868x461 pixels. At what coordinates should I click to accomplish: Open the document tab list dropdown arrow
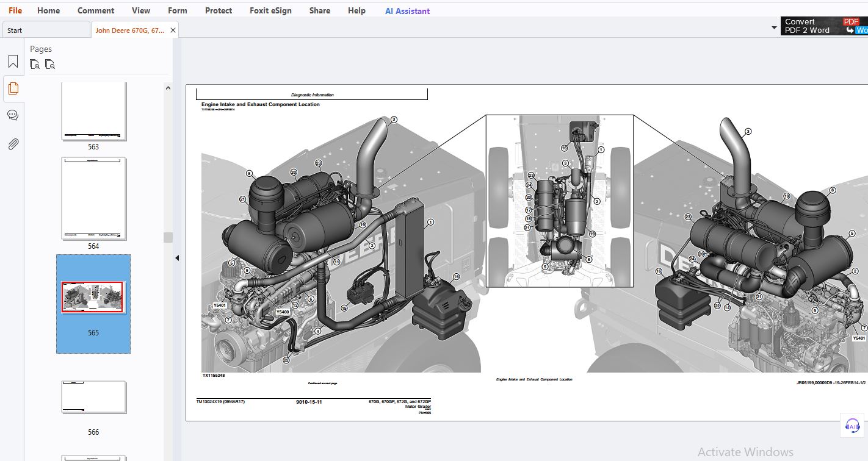[x=774, y=28]
